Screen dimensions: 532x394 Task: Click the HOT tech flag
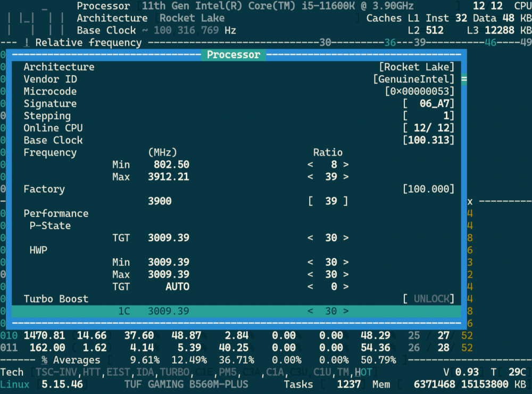(x=363, y=372)
